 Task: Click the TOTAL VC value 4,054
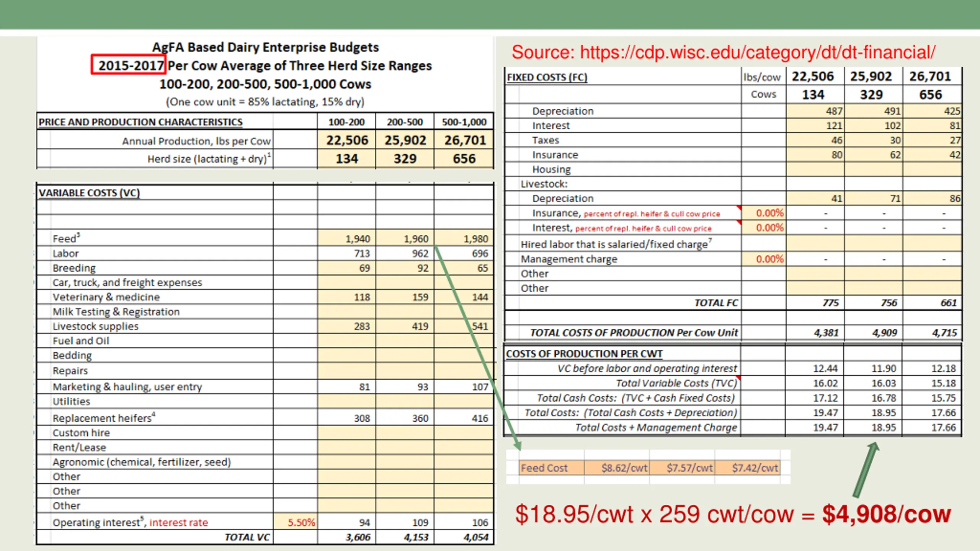pyautogui.click(x=476, y=537)
